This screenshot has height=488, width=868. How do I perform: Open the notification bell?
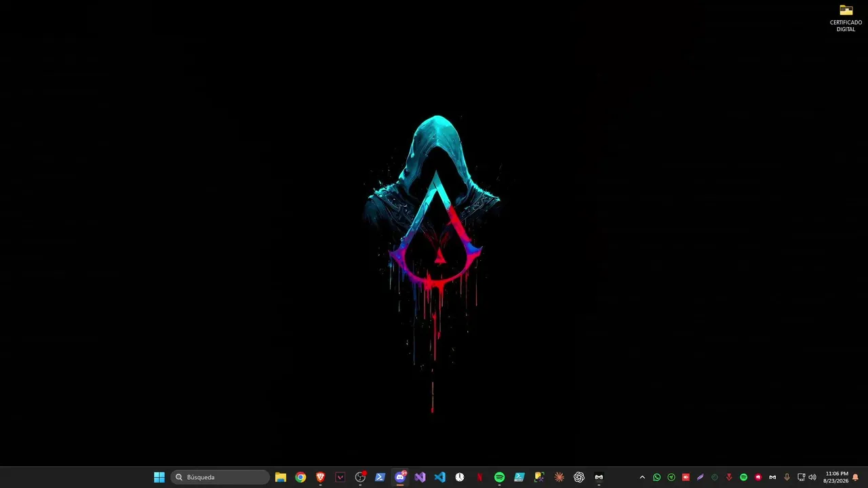pyautogui.click(x=856, y=477)
